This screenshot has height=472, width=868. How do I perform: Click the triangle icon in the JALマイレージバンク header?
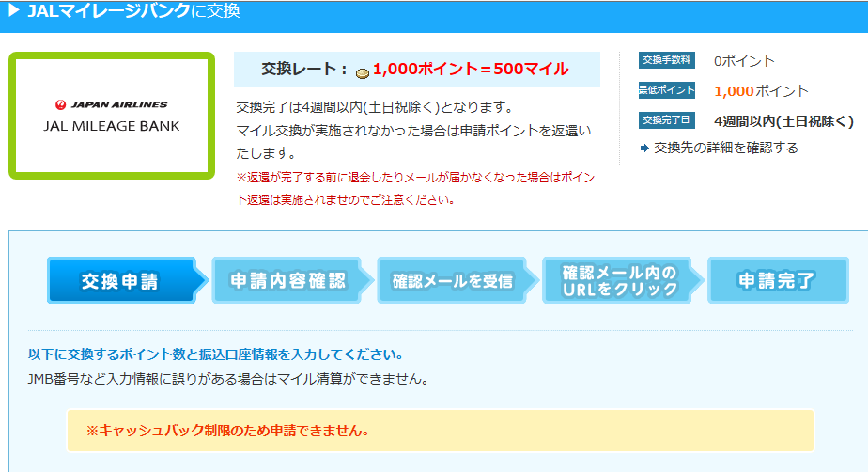click(x=14, y=10)
